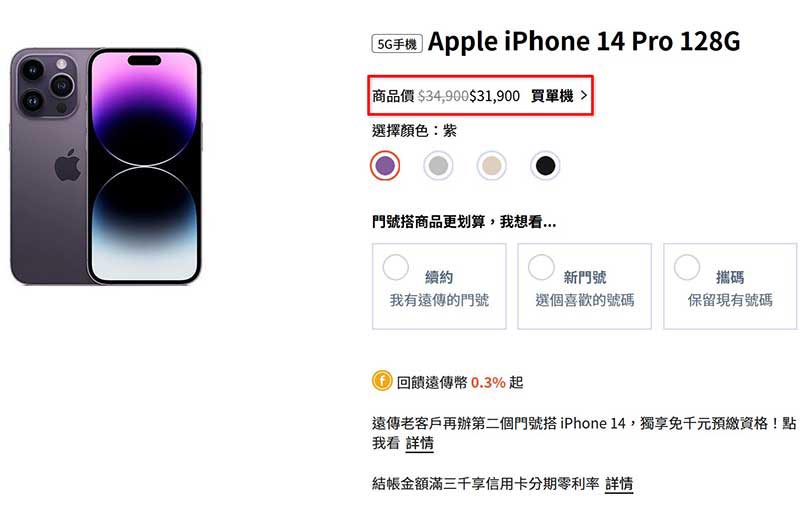Screen dimensions: 800x518
Task: Select the 續約 radio button
Action: [x=395, y=267]
